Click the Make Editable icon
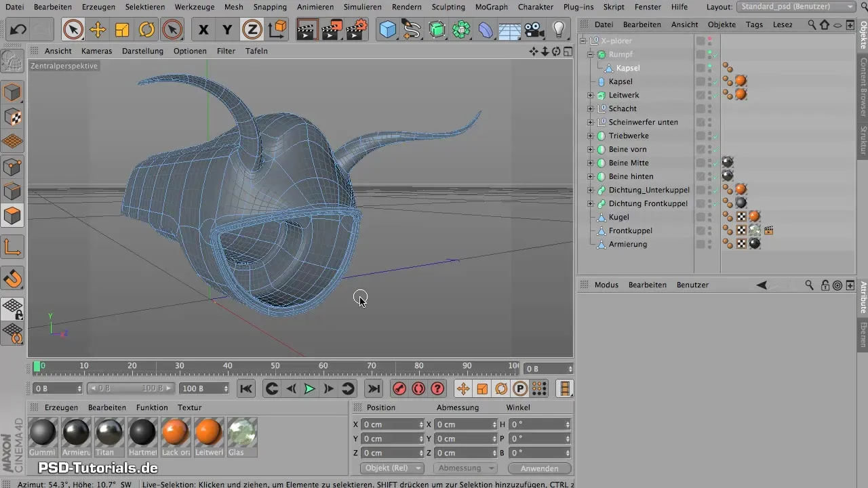868x488 pixels. coord(13,62)
